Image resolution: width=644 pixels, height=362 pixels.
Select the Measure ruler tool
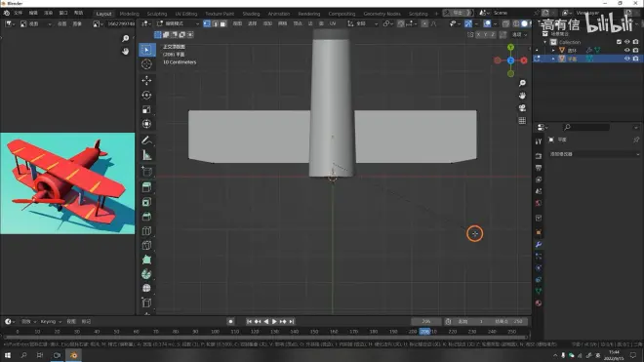point(146,155)
